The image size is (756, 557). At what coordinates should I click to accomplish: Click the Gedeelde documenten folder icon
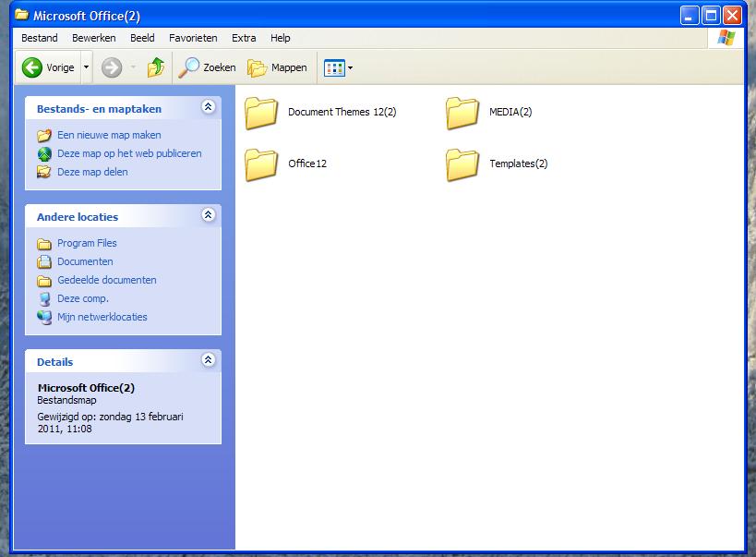point(44,281)
